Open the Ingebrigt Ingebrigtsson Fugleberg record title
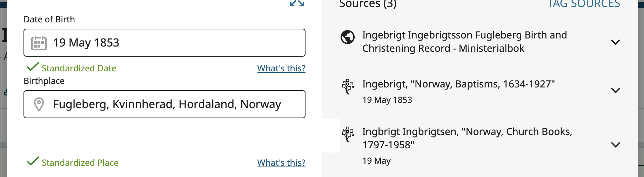Image resolution: width=644 pixels, height=177 pixels. click(464, 42)
